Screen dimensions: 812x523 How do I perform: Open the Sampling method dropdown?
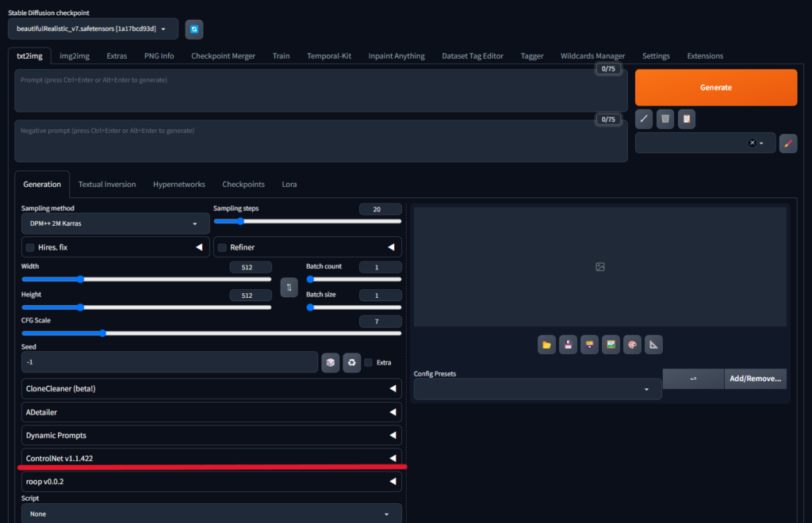(116, 223)
